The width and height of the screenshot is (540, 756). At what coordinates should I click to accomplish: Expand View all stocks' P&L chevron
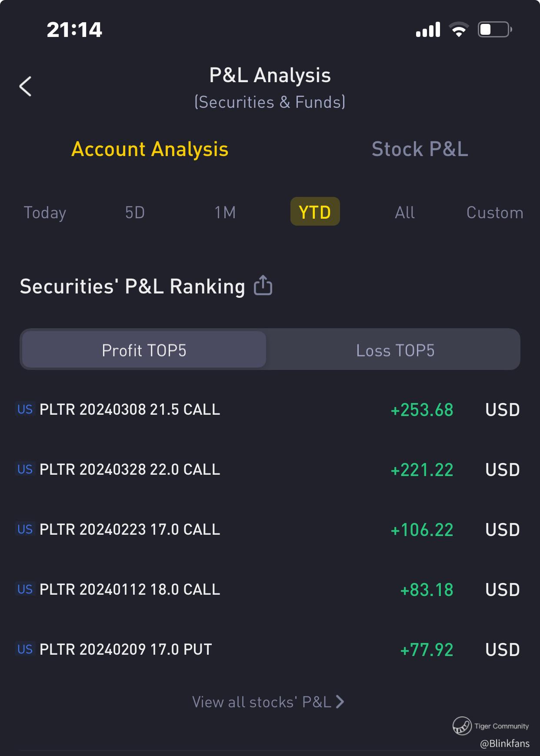pyautogui.click(x=340, y=702)
